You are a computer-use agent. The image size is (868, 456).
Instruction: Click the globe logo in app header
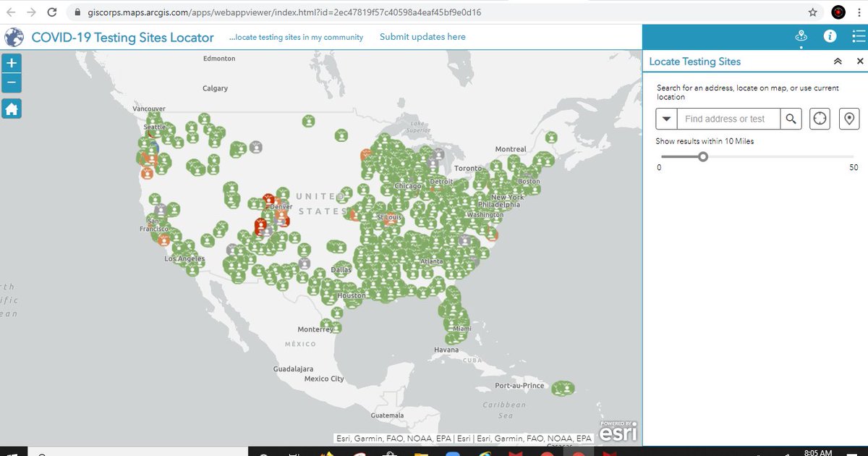coord(14,37)
